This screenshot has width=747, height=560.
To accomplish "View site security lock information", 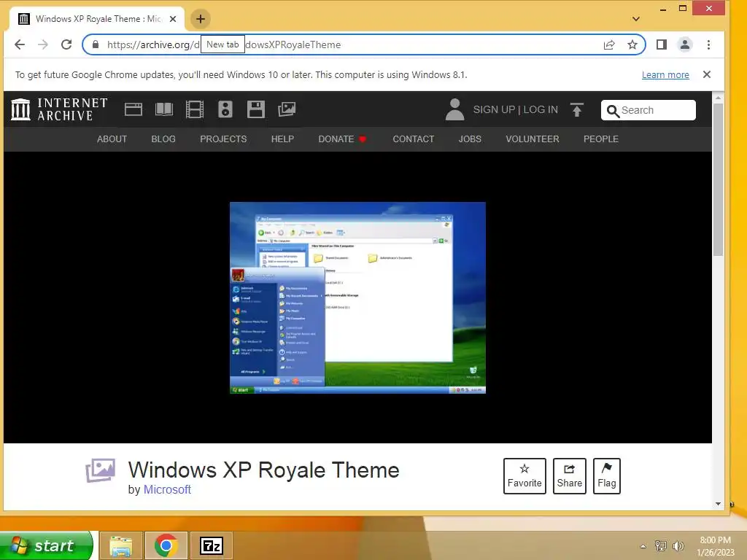I will coord(96,44).
